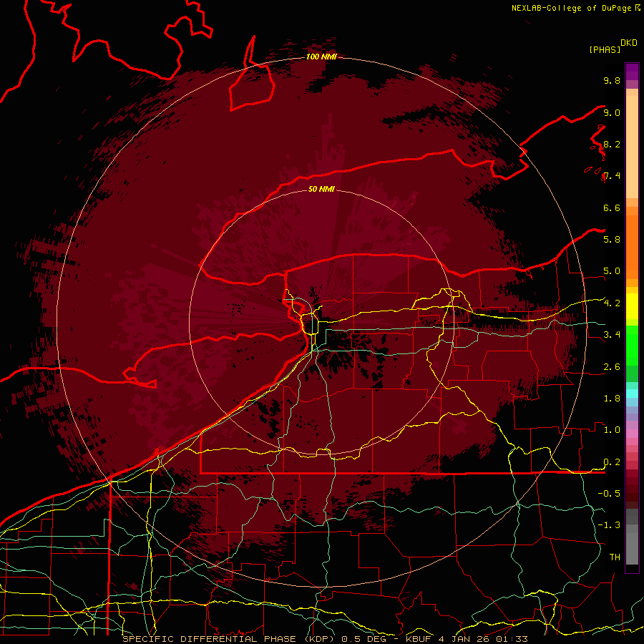
Task: Select the cyan color bar segment
Action: (632, 393)
